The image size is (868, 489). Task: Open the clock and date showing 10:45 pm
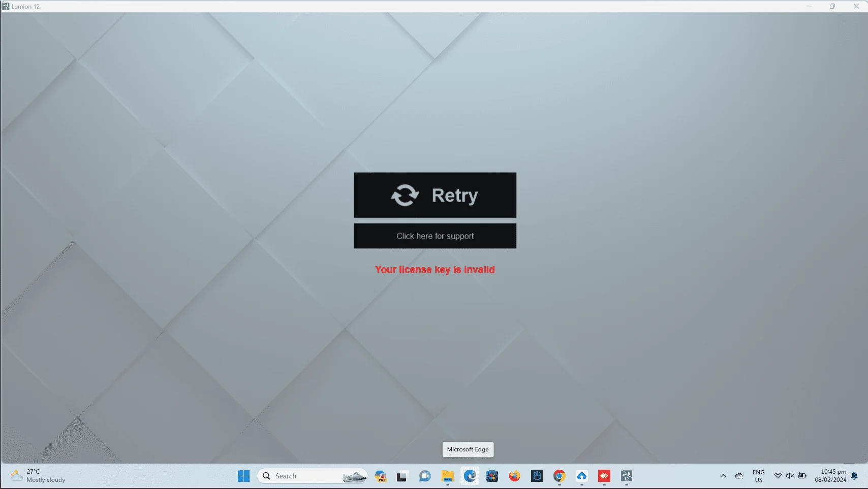[x=830, y=476]
